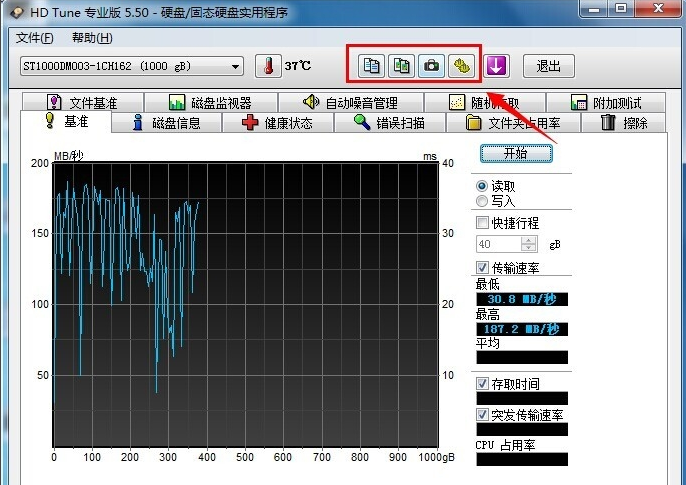Enable the 快捷行程 checkbox
Viewport: 686px width, 485px height.
pos(483,222)
